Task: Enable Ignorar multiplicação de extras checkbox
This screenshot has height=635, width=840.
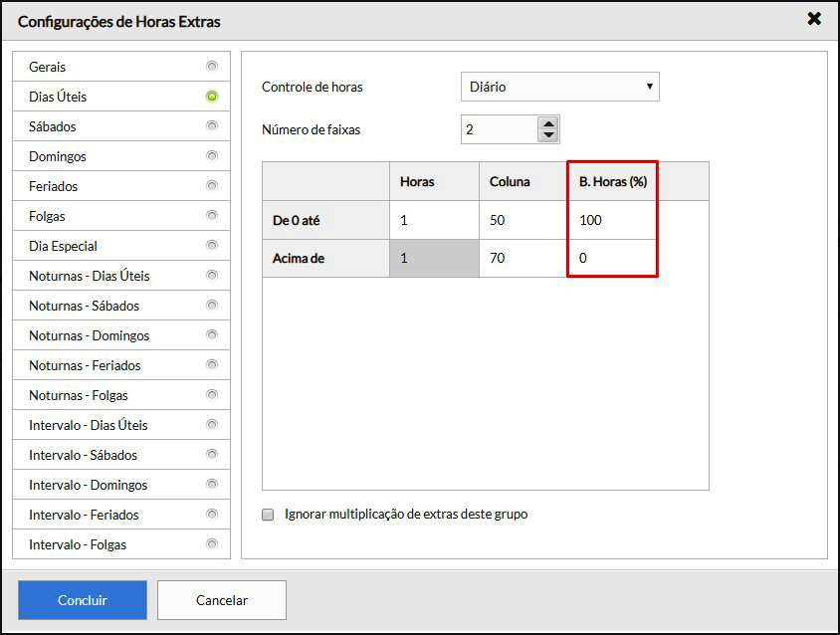Action: [268, 515]
